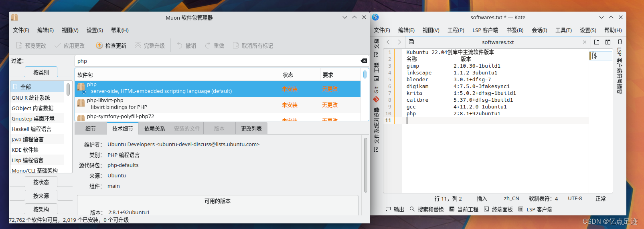Open the 文件系统浏览器 sidebar panel
Screen dimensions: 644x229
pyautogui.click(x=376, y=130)
